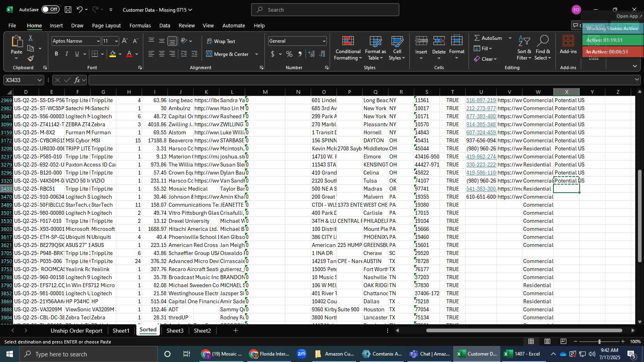644x362 pixels.
Task: Click Merge & Center button
Action: point(228,54)
